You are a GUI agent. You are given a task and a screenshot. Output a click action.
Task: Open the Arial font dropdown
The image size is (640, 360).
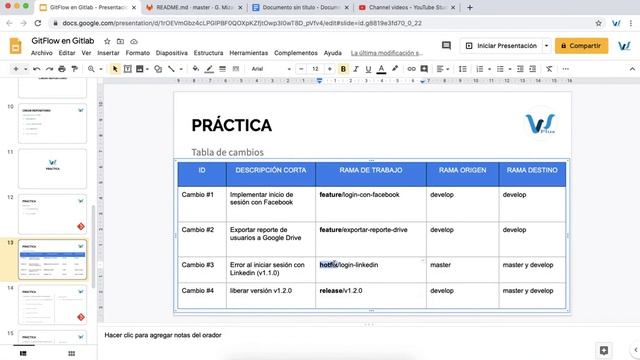271,69
